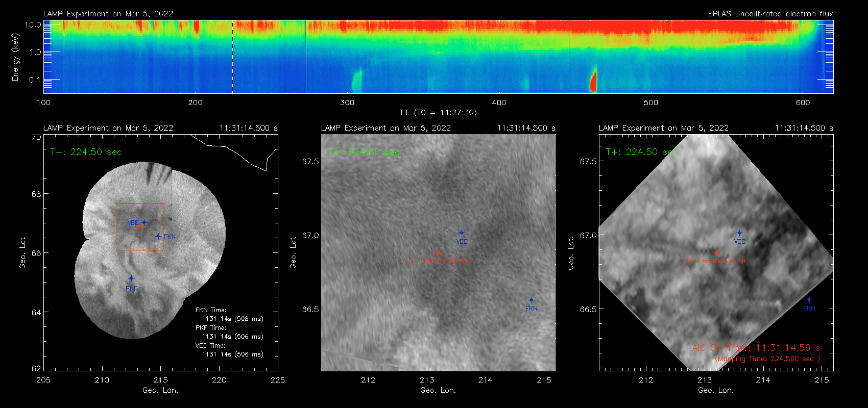This screenshot has width=868, height=408.
Task: Click the '1131 14s (508 ms)' value
Action: pos(233,319)
